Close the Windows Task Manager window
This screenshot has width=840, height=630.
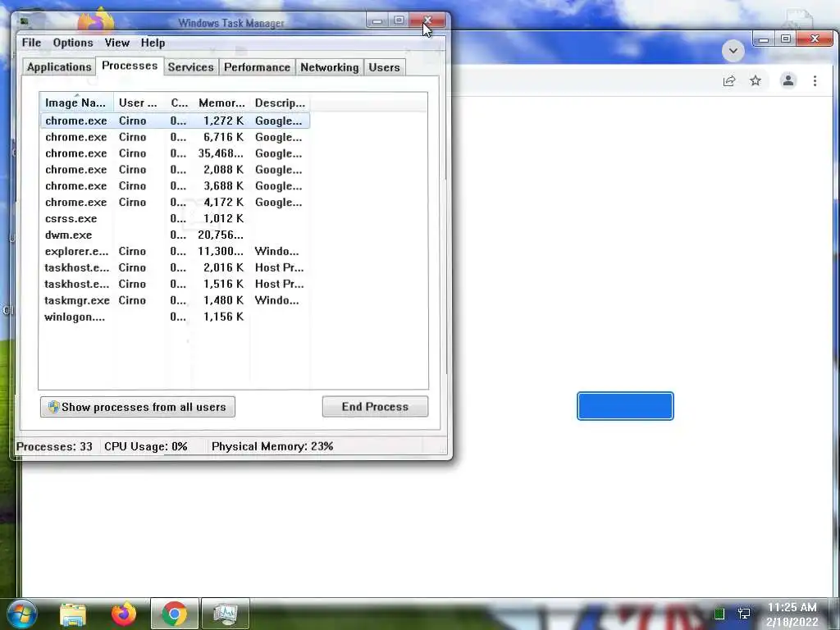coord(427,21)
